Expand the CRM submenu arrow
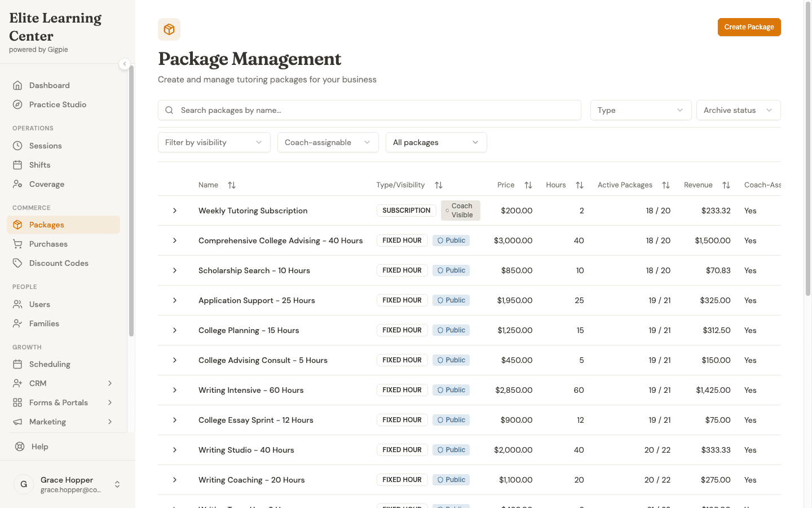Viewport: 812px width, 508px height. tap(110, 383)
